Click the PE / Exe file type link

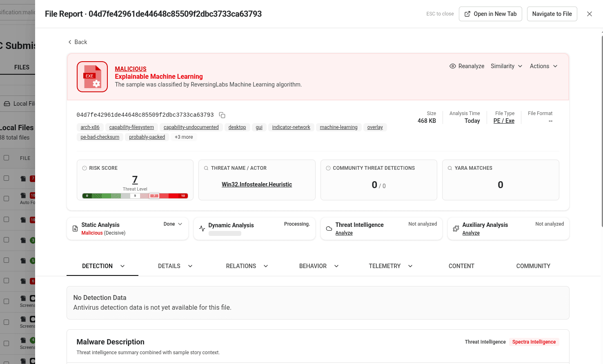504,121
